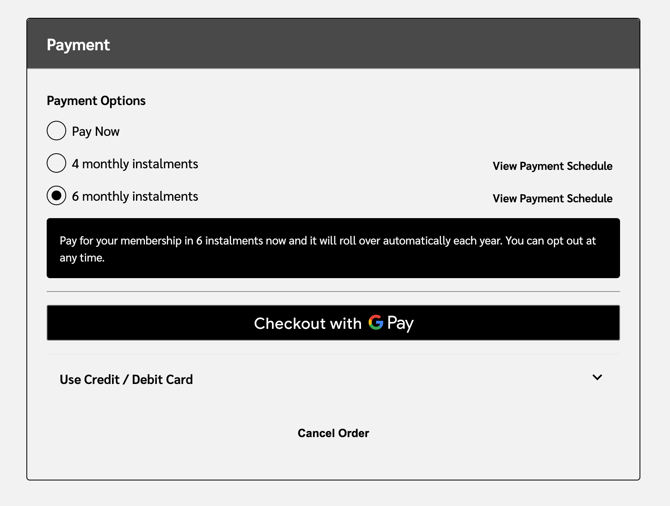Image resolution: width=670 pixels, height=506 pixels.
Task: Click the divider line above checkout button
Action: [333, 291]
